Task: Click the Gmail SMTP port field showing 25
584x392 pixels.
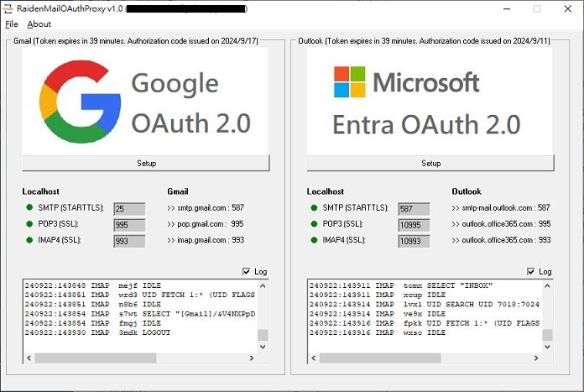Action: click(x=129, y=209)
